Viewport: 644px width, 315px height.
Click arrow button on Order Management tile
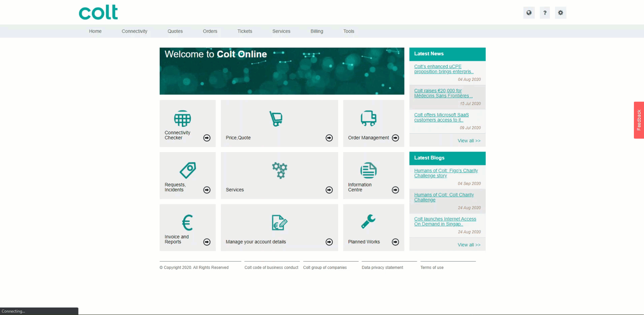(395, 138)
